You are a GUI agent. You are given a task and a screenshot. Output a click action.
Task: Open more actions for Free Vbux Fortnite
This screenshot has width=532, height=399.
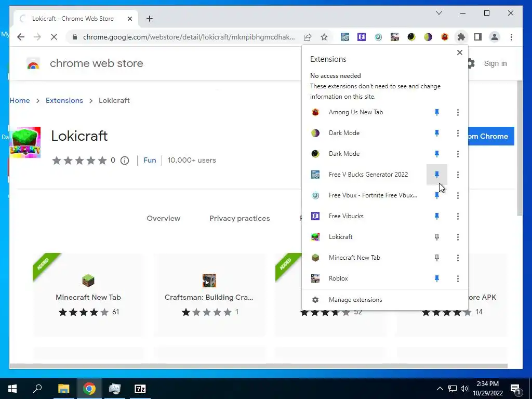coord(458,195)
